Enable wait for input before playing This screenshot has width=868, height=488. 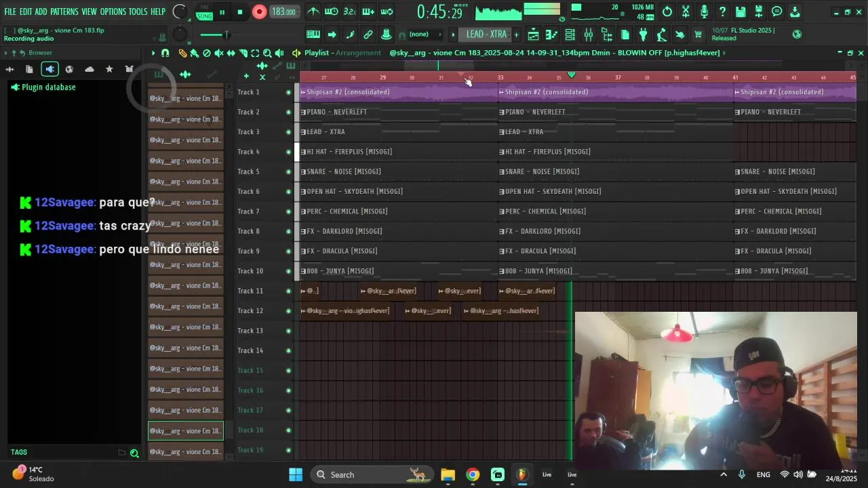tap(332, 12)
